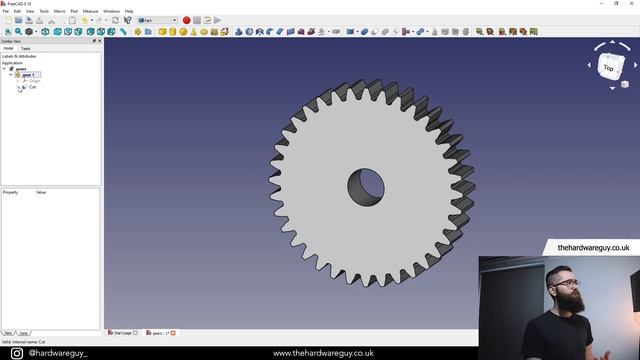Open the Redo dropdown arrow
The image size is (640, 360).
pos(106,20)
